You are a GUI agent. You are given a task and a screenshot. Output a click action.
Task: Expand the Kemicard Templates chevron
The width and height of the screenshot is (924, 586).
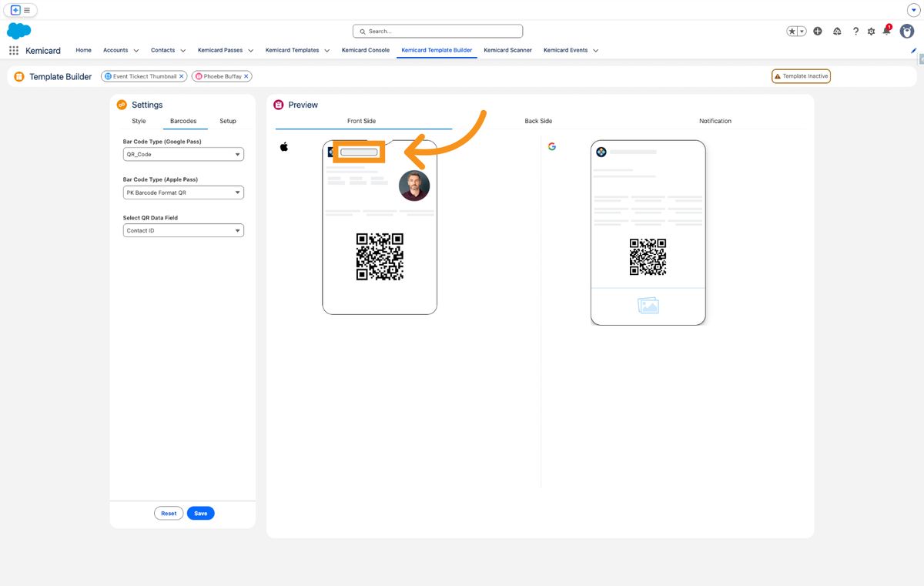coord(327,51)
